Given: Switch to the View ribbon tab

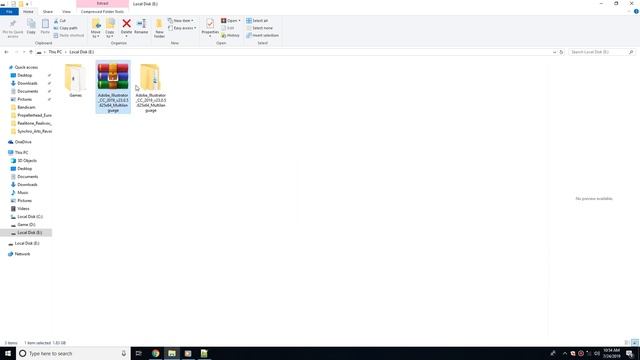Looking at the screenshot, I should 66,12.
